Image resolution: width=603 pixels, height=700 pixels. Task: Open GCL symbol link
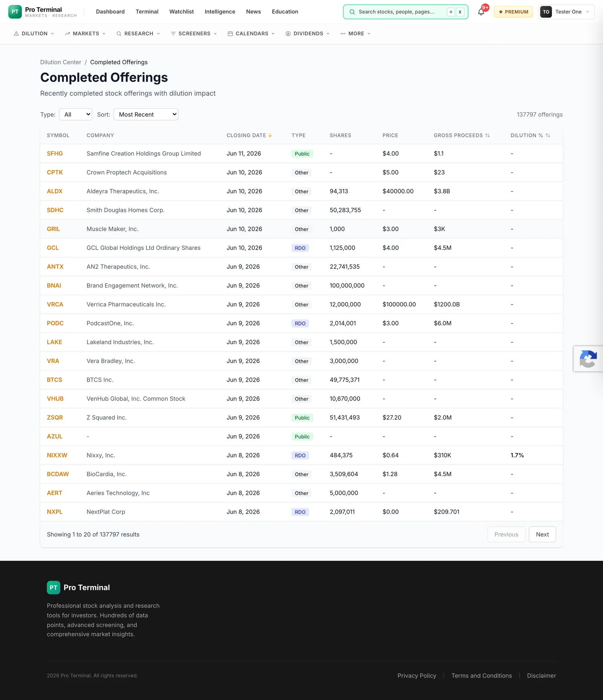[x=53, y=248]
